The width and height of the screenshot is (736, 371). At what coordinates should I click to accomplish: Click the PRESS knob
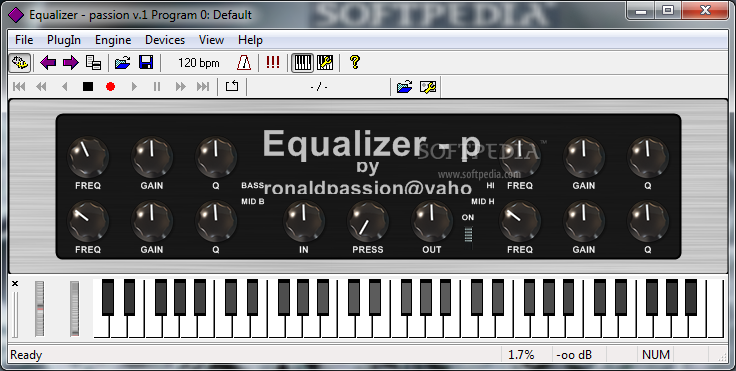point(368,221)
